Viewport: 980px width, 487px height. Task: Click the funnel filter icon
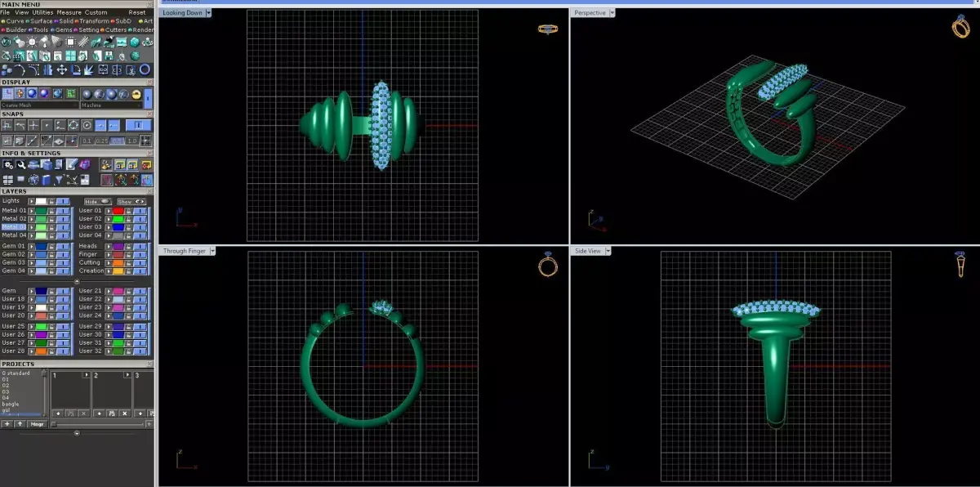coord(60,180)
